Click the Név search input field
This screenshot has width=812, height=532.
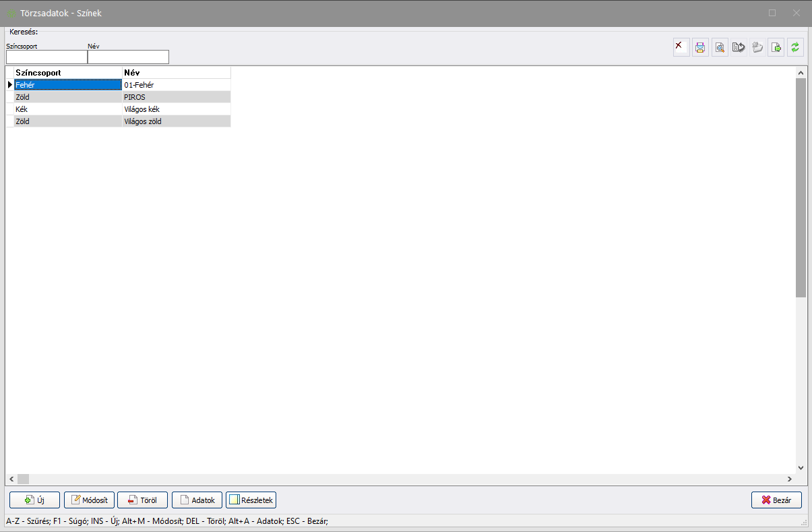click(128, 57)
